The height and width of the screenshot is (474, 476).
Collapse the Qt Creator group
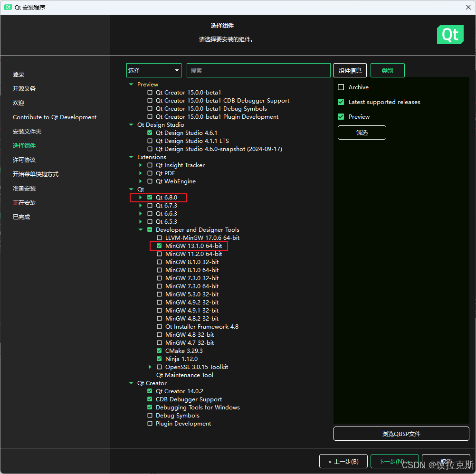click(x=131, y=383)
